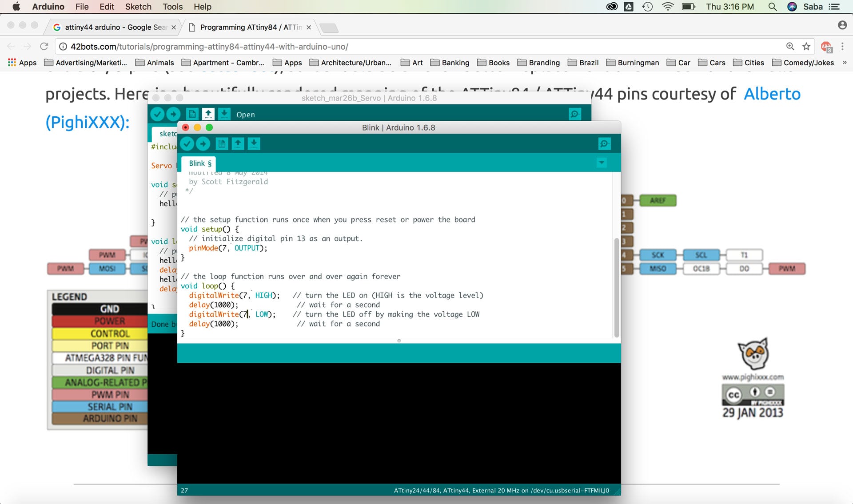Open Apps shortcut in bookmarks bar
This screenshot has height=504, width=853.
click(22, 63)
